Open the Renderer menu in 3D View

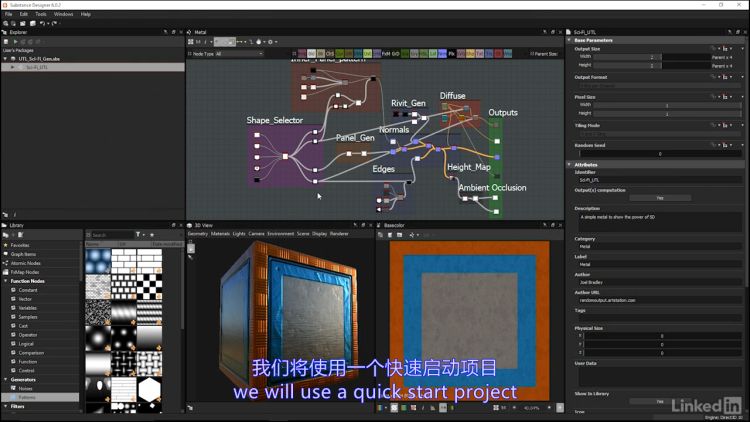tap(339, 234)
